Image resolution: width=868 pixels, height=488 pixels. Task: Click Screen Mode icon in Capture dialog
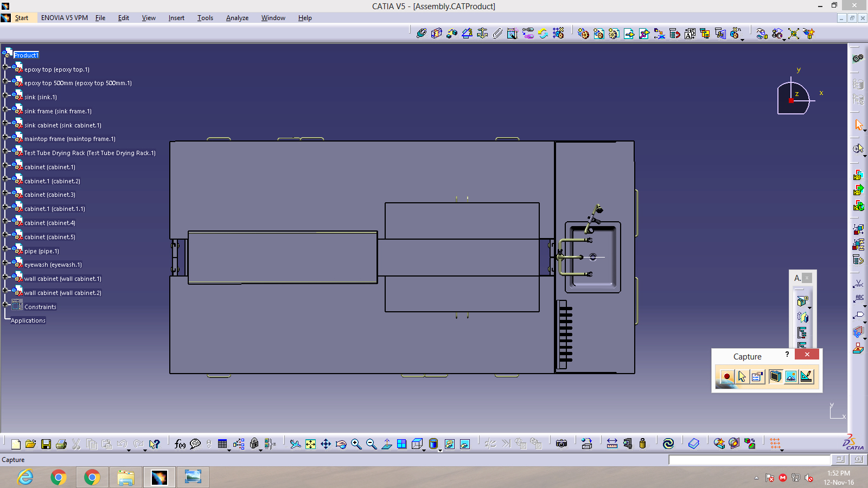point(775,376)
